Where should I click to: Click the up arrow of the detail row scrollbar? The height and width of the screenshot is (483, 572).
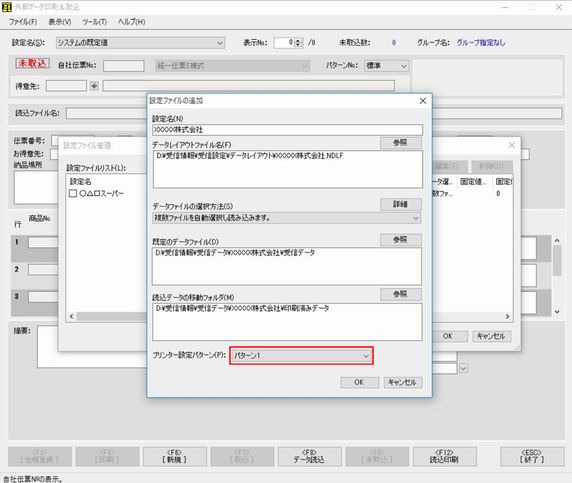pyautogui.click(x=557, y=240)
